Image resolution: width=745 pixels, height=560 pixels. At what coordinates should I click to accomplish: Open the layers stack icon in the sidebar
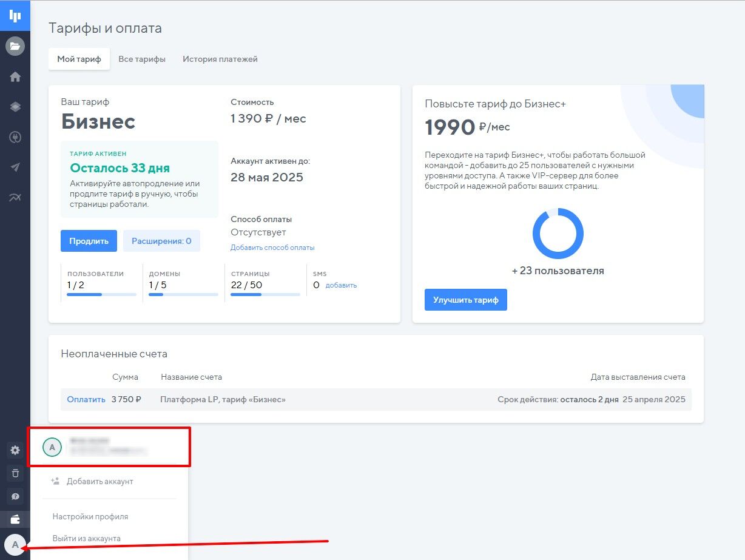[15, 107]
